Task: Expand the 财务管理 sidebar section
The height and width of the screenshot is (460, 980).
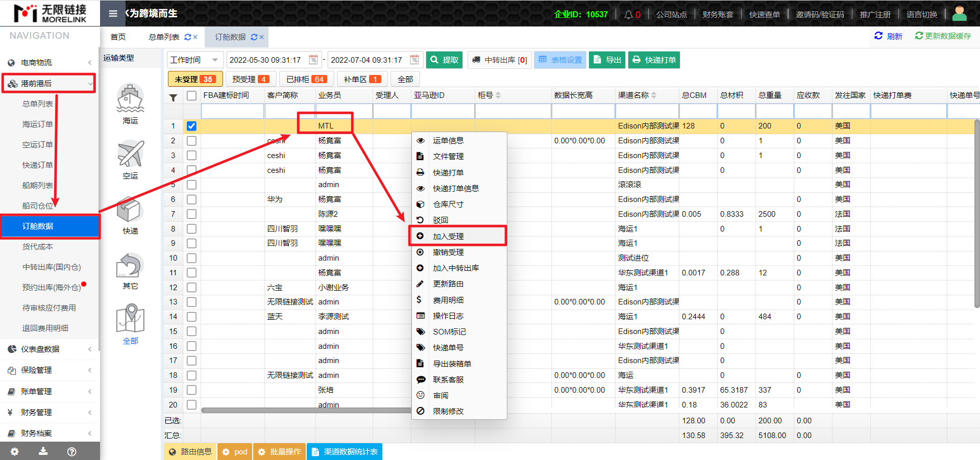Action: click(50, 412)
